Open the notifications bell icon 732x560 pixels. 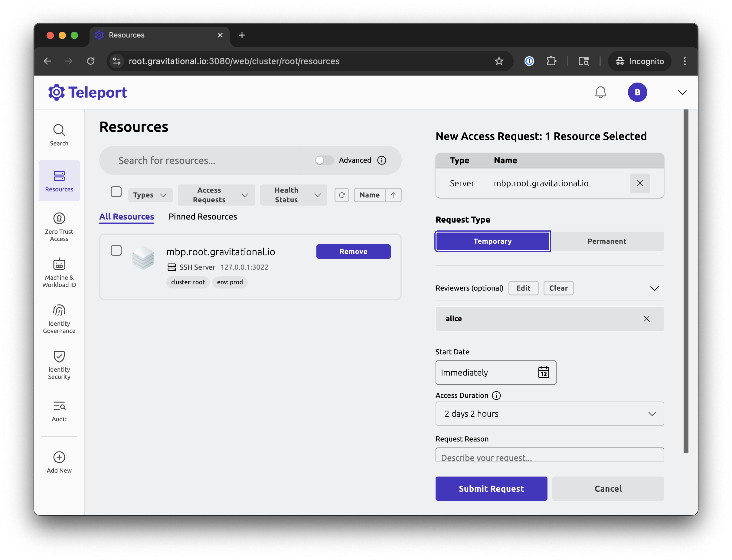[x=600, y=92]
